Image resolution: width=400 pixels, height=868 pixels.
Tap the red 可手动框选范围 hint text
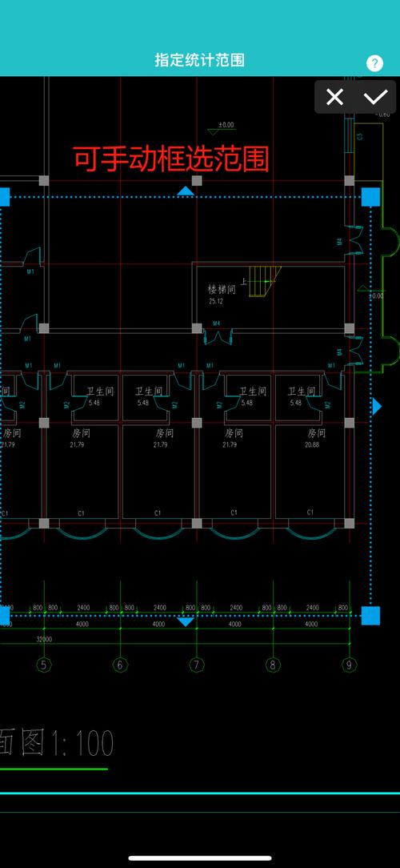tap(171, 159)
